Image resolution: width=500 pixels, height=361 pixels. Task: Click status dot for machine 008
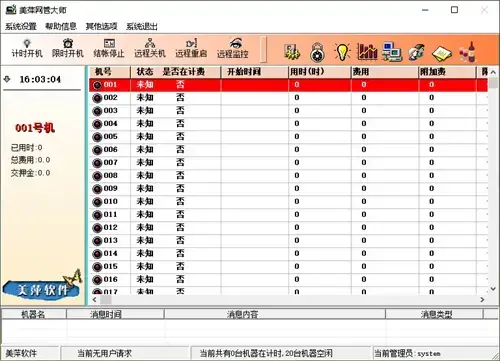97,176
